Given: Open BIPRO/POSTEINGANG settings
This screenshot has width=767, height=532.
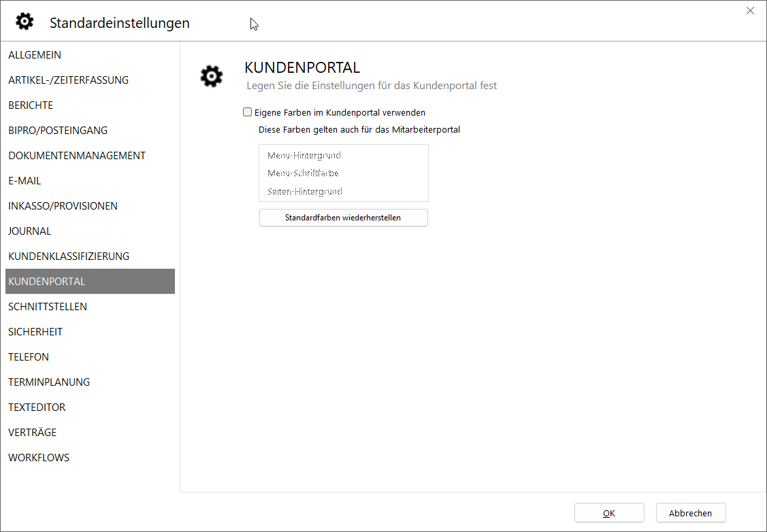Looking at the screenshot, I should 58,131.
